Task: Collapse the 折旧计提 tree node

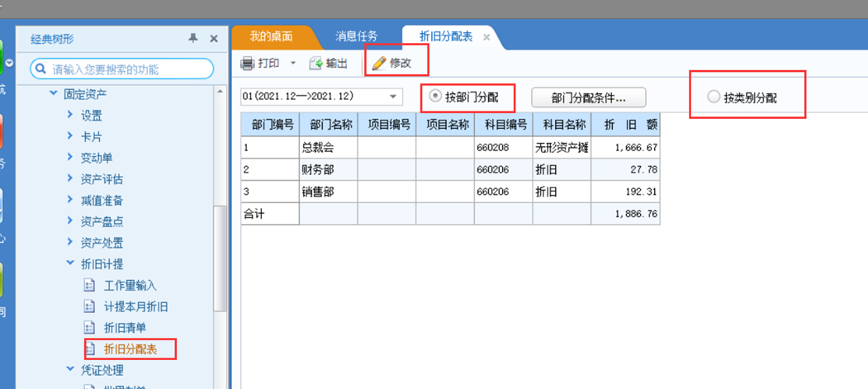Action: pyautogui.click(x=70, y=264)
